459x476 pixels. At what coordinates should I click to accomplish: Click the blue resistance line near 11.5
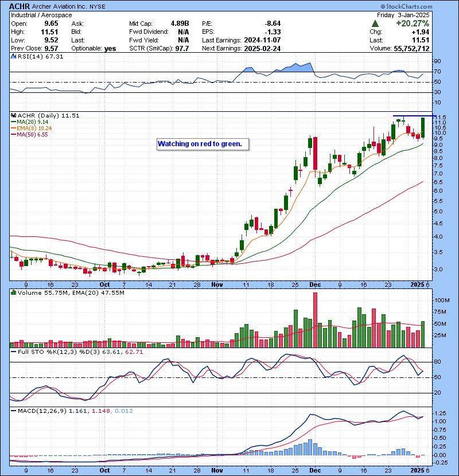pyautogui.click(x=414, y=116)
